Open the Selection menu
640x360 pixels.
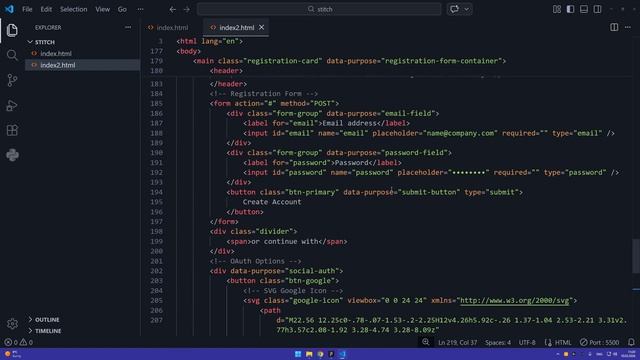point(73,9)
